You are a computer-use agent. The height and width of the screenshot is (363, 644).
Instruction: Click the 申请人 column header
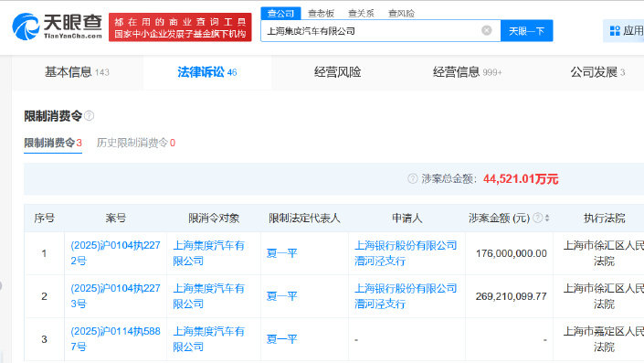(x=406, y=218)
